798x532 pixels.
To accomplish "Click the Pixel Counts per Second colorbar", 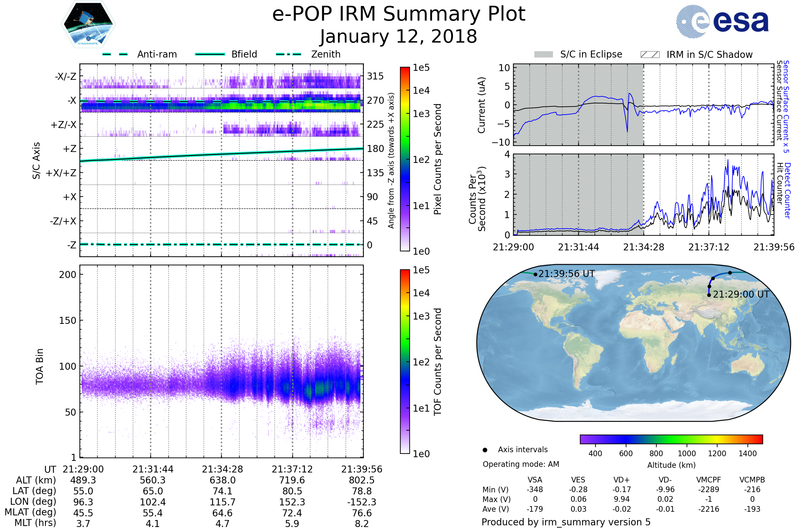I will pyautogui.click(x=405, y=159).
